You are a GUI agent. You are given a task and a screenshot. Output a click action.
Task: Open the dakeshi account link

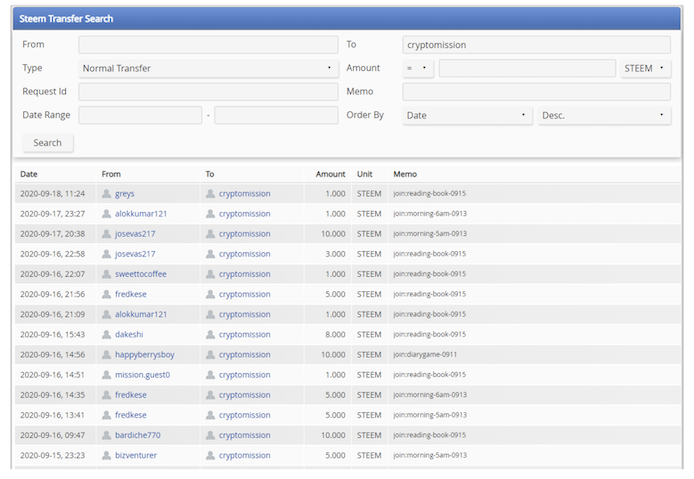click(x=129, y=334)
